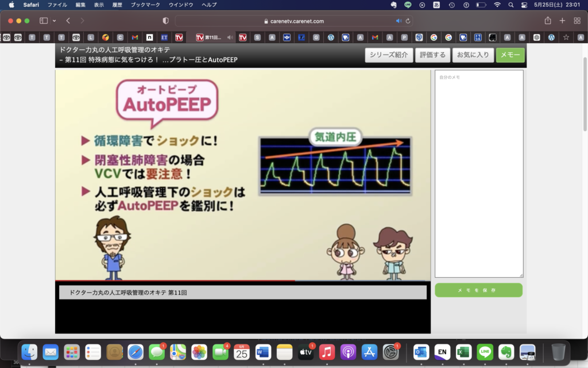Open the 履歴 menu in menu bar

click(x=117, y=5)
